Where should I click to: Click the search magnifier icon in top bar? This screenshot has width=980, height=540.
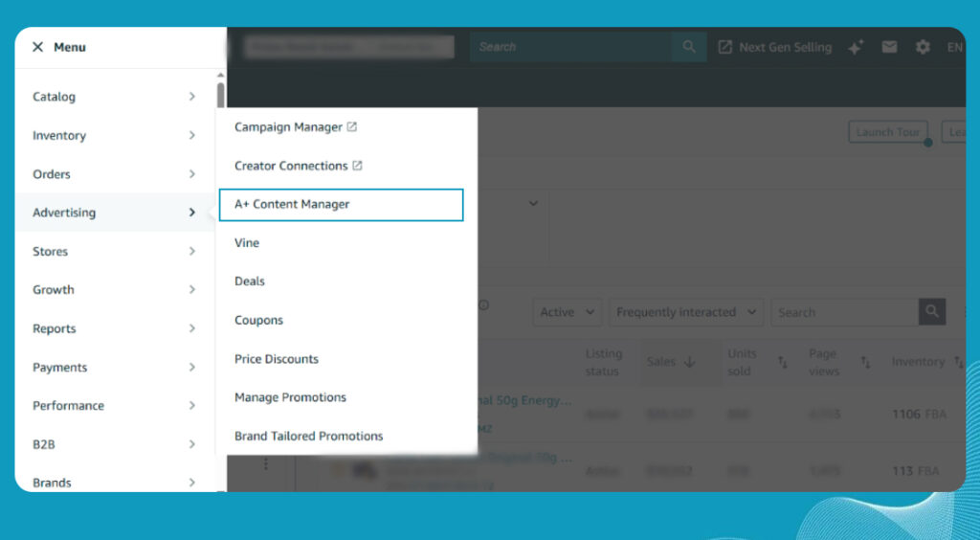pyautogui.click(x=688, y=47)
